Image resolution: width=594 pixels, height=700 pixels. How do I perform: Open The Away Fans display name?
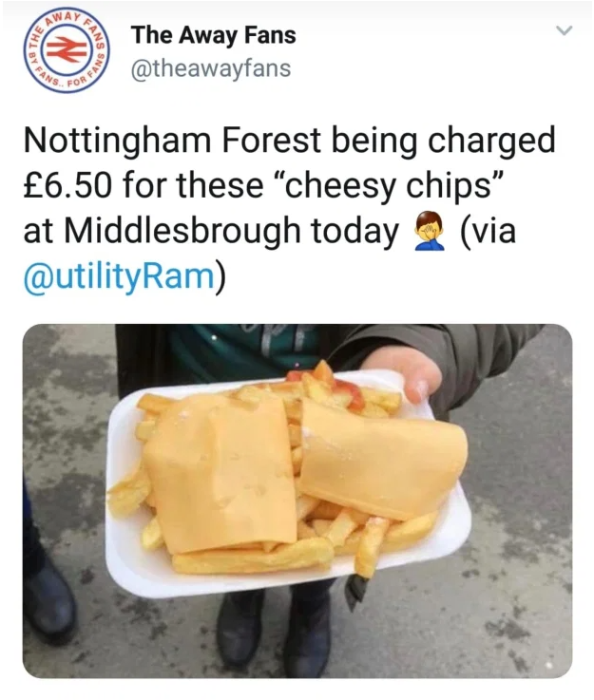pyautogui.click(x=213, y=35)
